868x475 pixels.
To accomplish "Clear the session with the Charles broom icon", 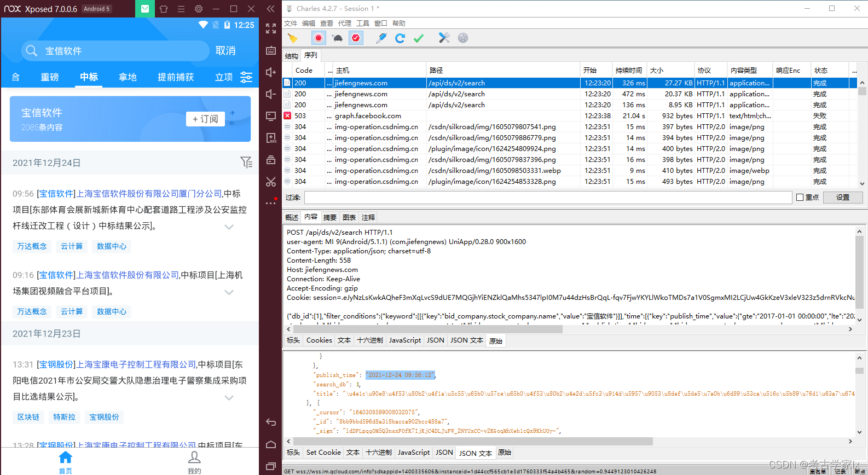I will [293, 38].
